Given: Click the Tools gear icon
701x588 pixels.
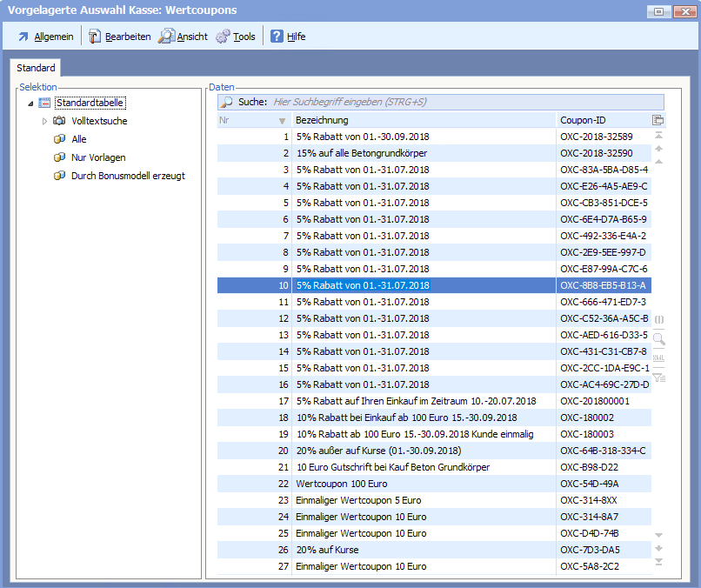Looking at the screenshot, I should [223, 37].
